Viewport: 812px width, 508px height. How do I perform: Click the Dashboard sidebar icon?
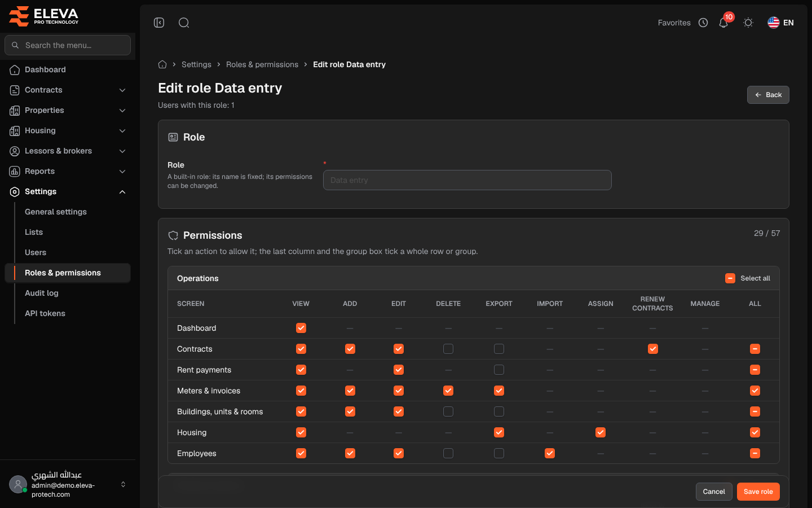pyautogui.click(x=15, y=69)
